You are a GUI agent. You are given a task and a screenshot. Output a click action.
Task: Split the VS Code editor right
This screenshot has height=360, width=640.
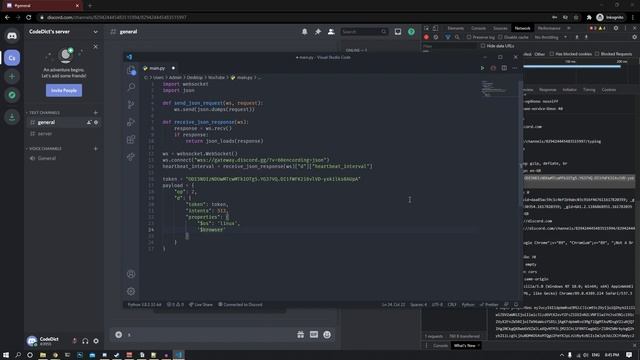tap(504, 68)
